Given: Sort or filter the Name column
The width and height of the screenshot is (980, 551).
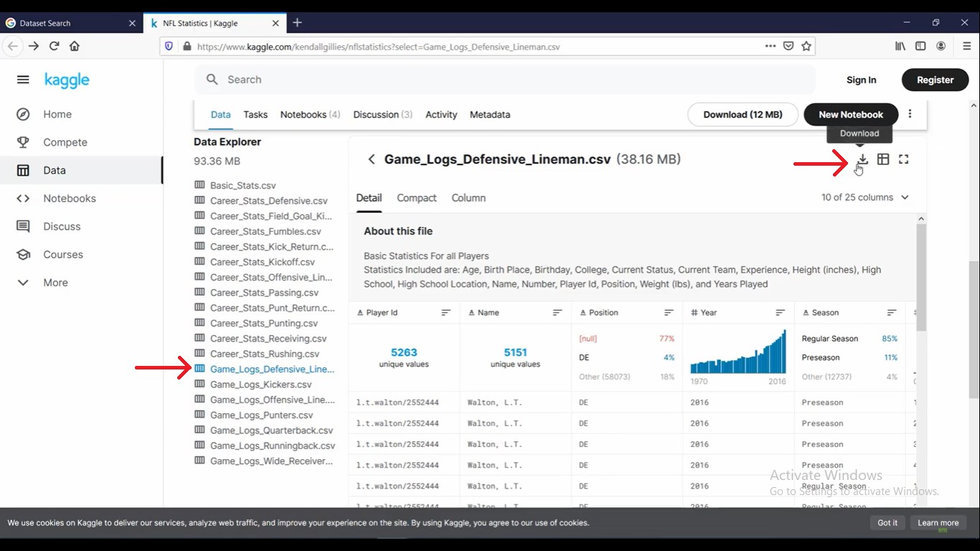Looking at the screenshot, I should pyautogui.click(x=557, y=313).
